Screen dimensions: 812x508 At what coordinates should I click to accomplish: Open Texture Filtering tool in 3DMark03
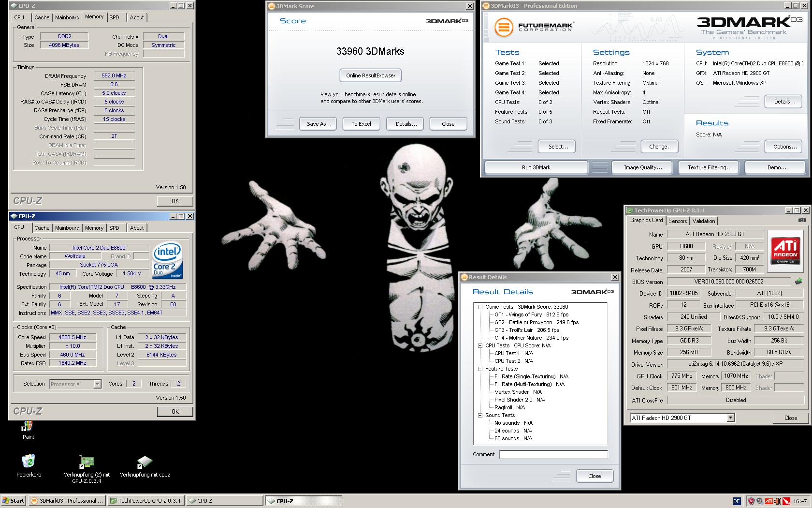[709, 167]
